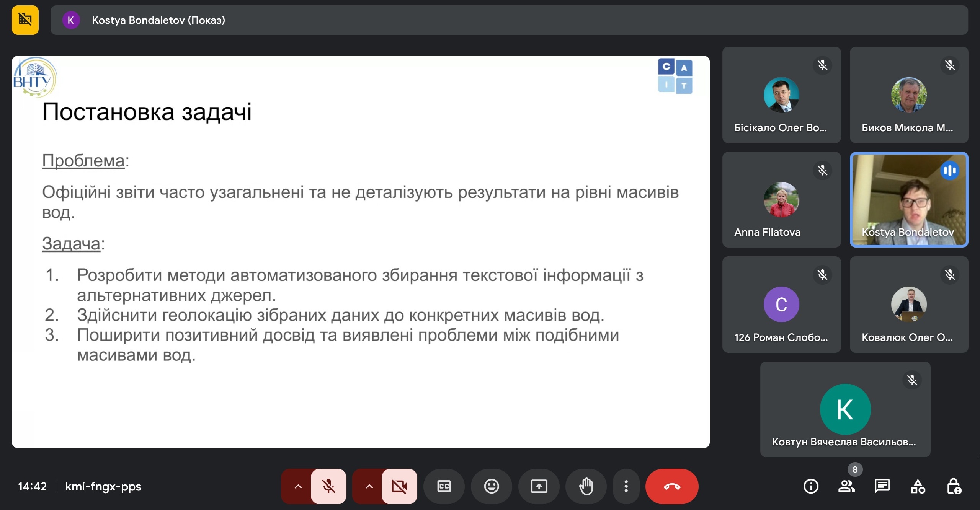The width and height of the screenshot is (980, 510).
Task: Select the Kostya Bondaletov video tile
Action: click(909, 200)
